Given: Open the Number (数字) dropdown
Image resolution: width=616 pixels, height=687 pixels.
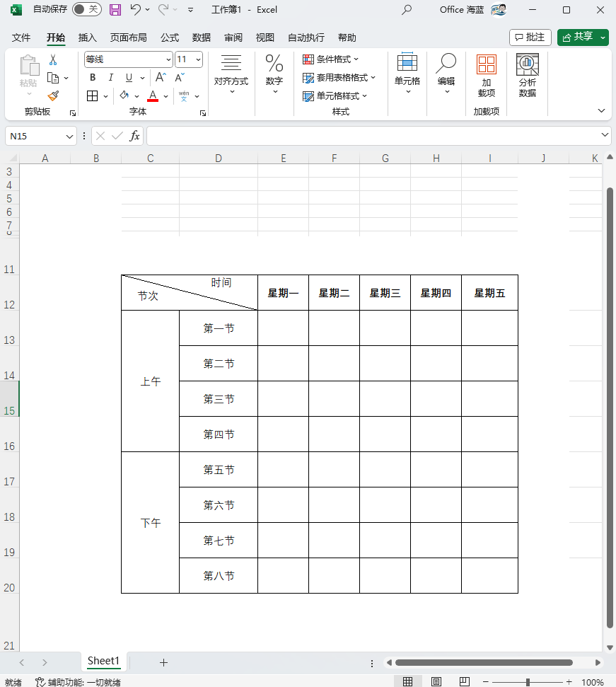Looking at the screenshot, I should click(x=274, y=74).
